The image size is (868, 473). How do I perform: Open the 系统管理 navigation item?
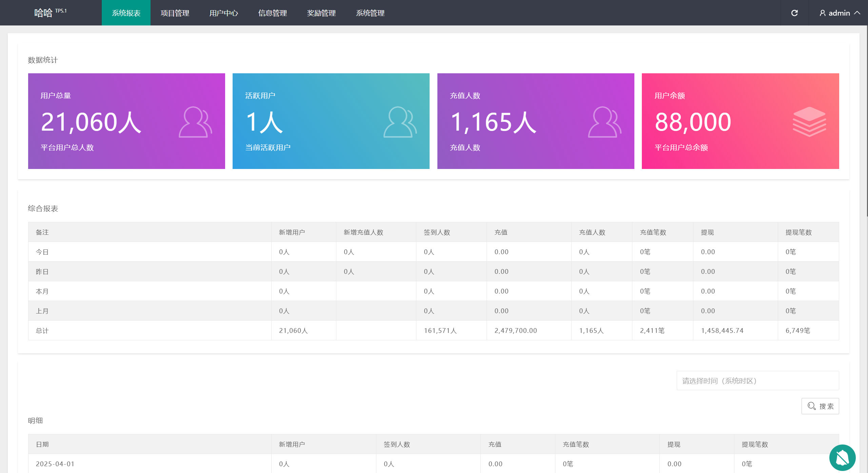pos(370,13)
